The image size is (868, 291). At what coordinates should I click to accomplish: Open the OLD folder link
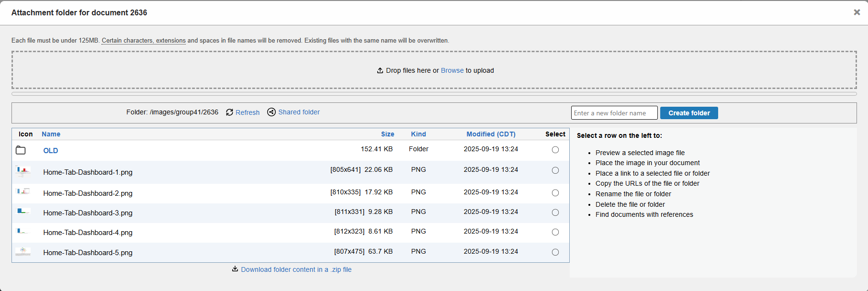tap(50, 151)
